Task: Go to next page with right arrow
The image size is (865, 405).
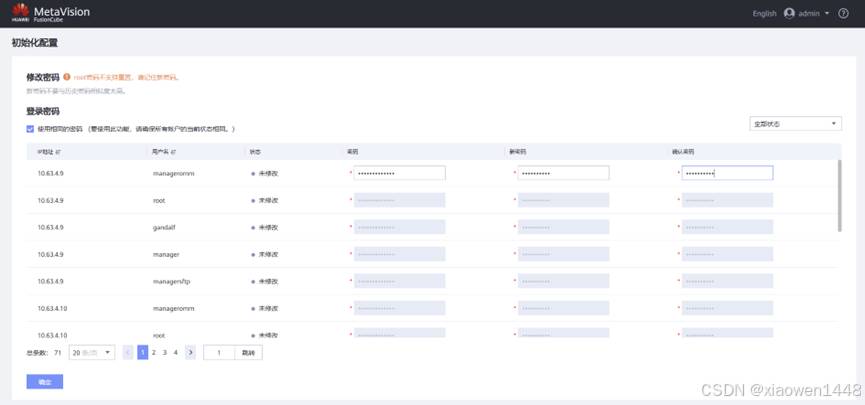Action: click(x=190, y=353)
